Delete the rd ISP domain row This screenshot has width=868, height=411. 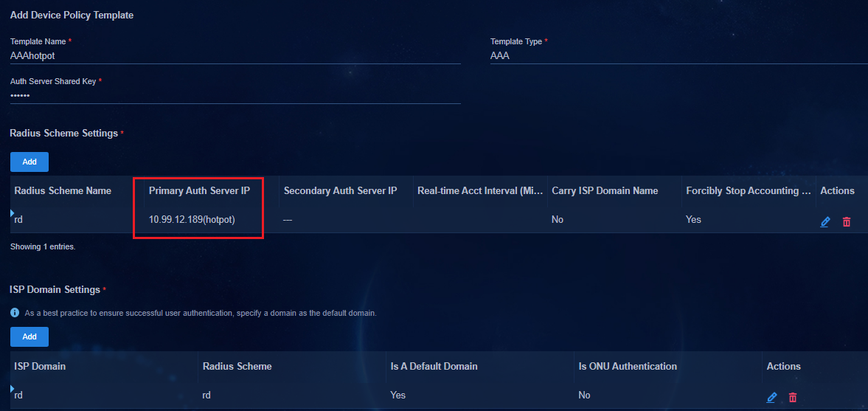793,397
